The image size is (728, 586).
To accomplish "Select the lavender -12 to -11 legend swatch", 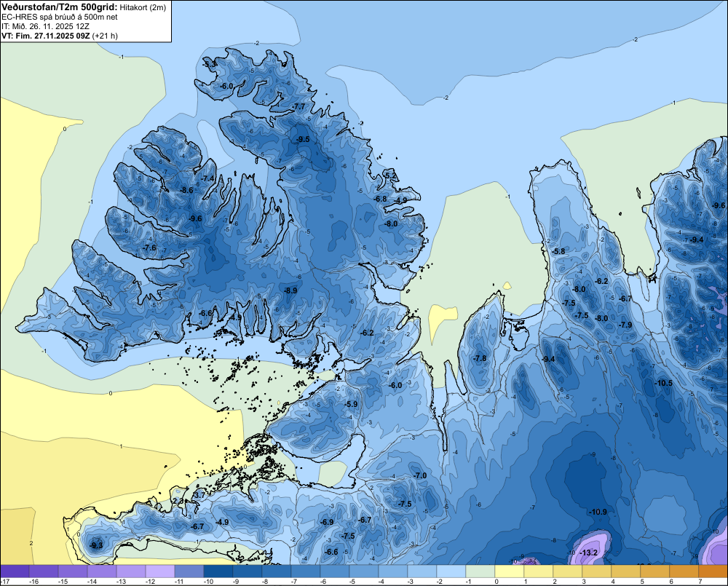I will pos(160,571).
